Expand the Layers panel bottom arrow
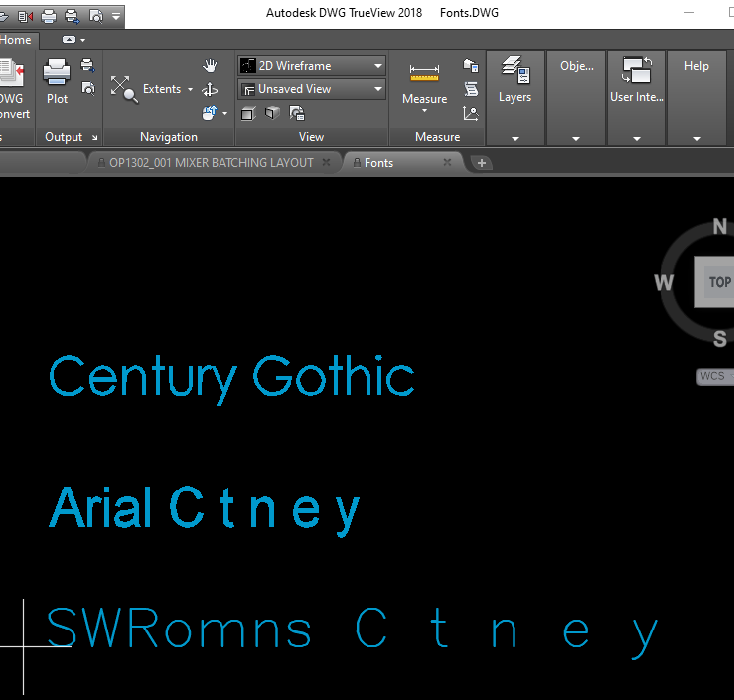The image size is (734, 700). pyautogui.click(x=515, y=139)
